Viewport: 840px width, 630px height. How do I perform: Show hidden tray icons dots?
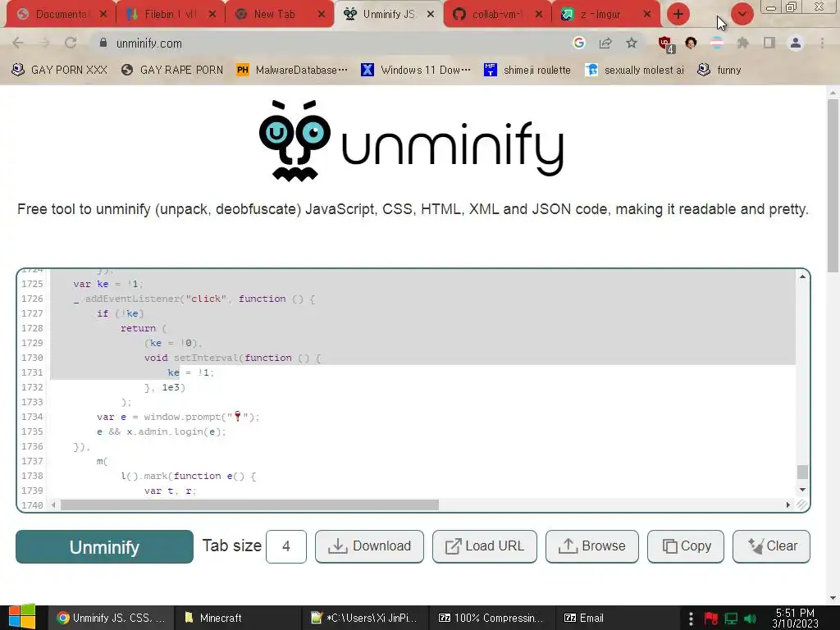[691, 619]
